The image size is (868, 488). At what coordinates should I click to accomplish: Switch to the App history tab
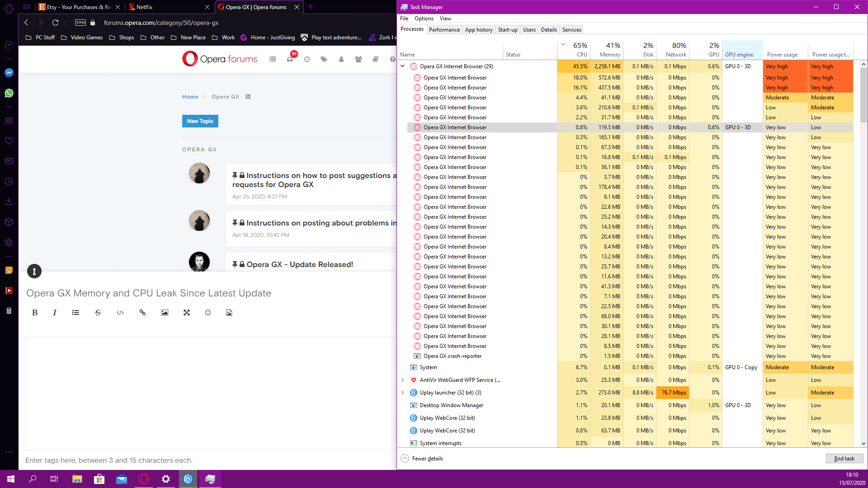tap(479, 30)
